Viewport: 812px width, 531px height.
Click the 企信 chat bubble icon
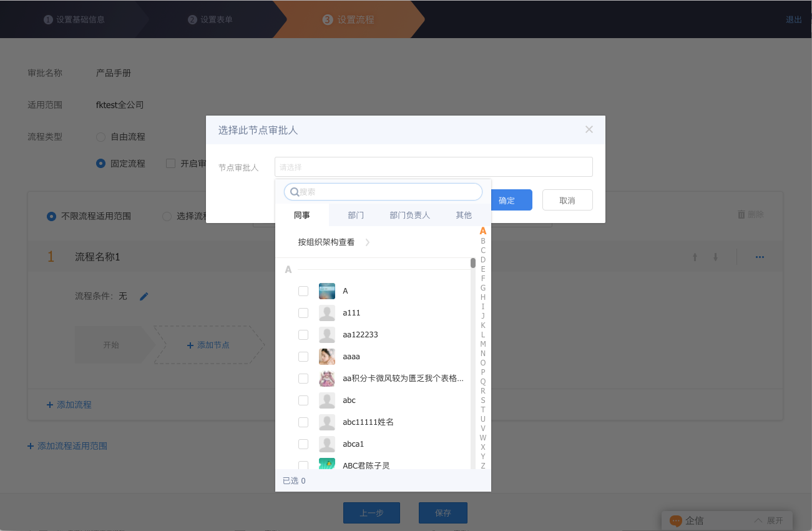[x=675, y=520]
